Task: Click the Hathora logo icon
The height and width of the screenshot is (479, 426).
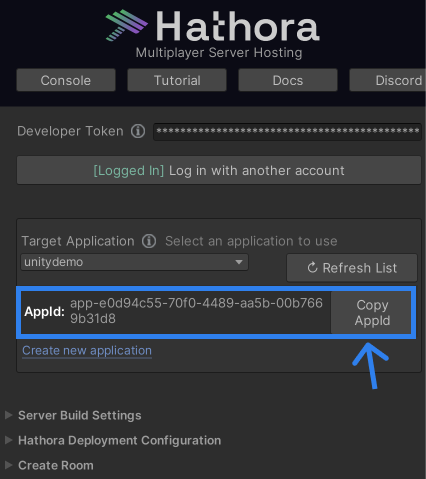Action: click(127, 25)
